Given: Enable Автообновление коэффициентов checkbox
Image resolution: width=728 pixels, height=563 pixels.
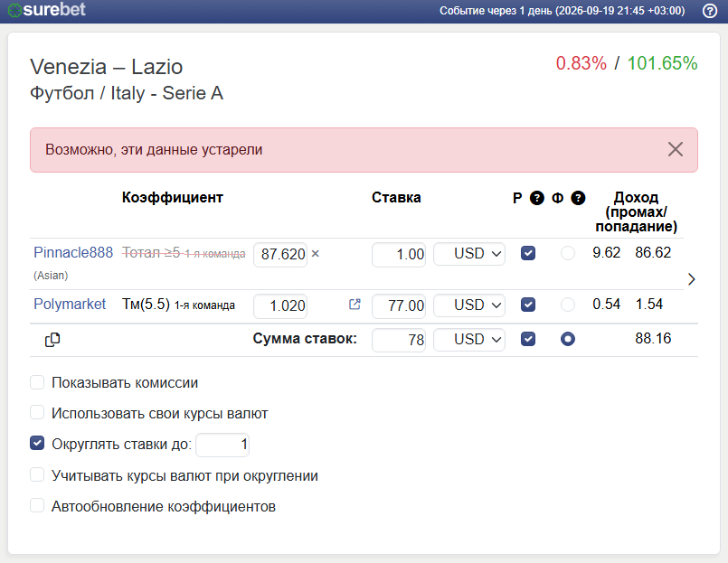Looking at the screenshot, I should [37, 505].
